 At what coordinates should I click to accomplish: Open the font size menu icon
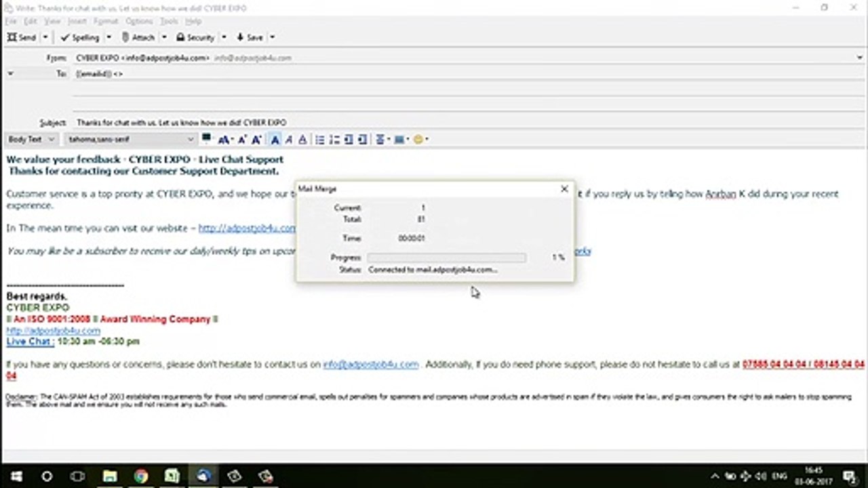click(x=225, y=140)
